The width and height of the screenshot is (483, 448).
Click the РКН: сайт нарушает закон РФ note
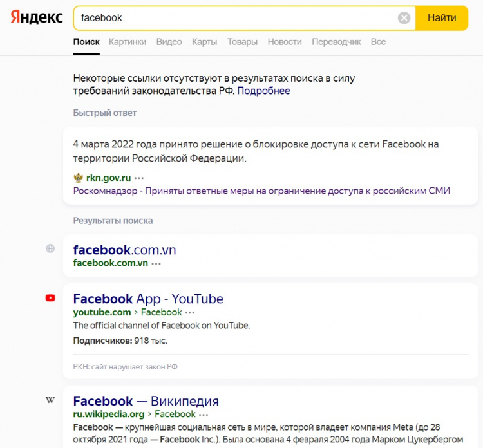tap(126, 367)
